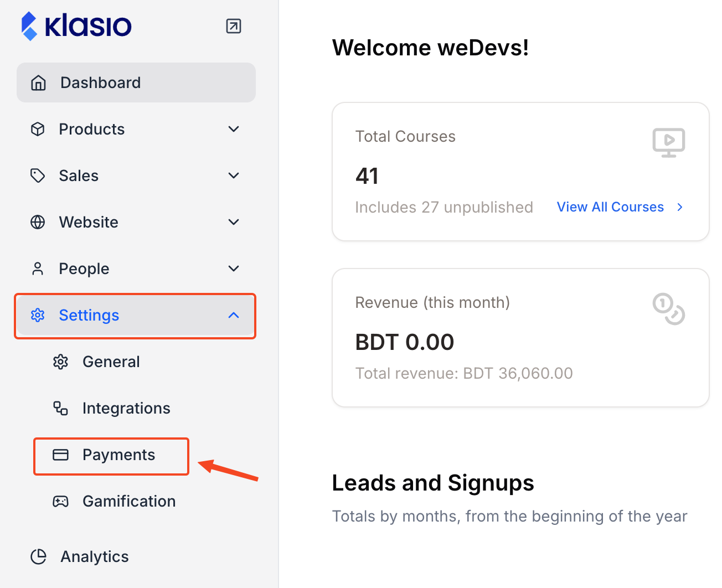Click the Total Courses video monitor icon
Screen dimensions: 722x588
(x=669, y=142)
